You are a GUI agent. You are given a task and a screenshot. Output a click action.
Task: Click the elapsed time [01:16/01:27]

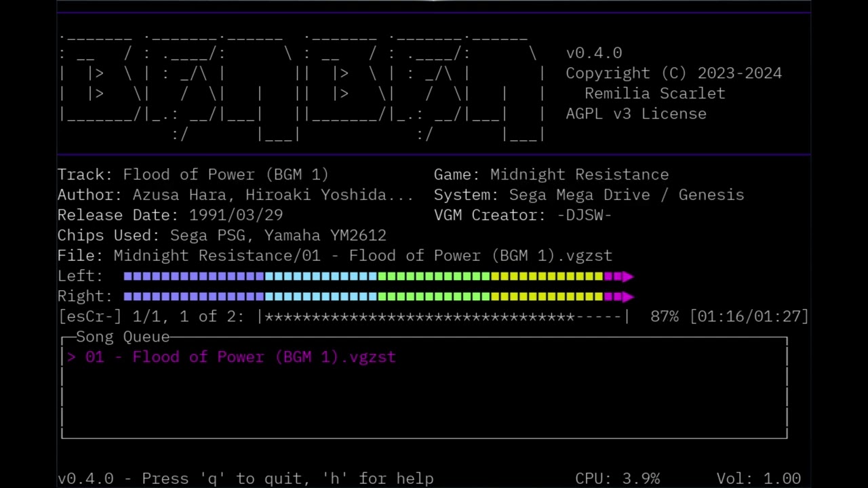(x=749, y=317)
